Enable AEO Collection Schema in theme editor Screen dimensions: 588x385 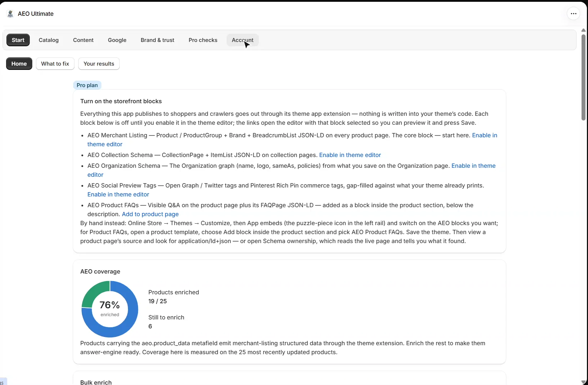(350, 155)
